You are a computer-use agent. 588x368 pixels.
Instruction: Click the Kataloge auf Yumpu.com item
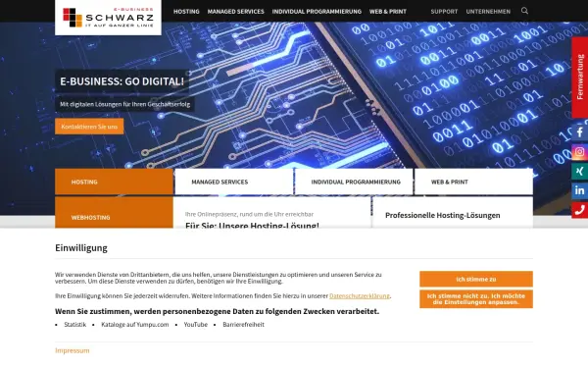point(135,325)
